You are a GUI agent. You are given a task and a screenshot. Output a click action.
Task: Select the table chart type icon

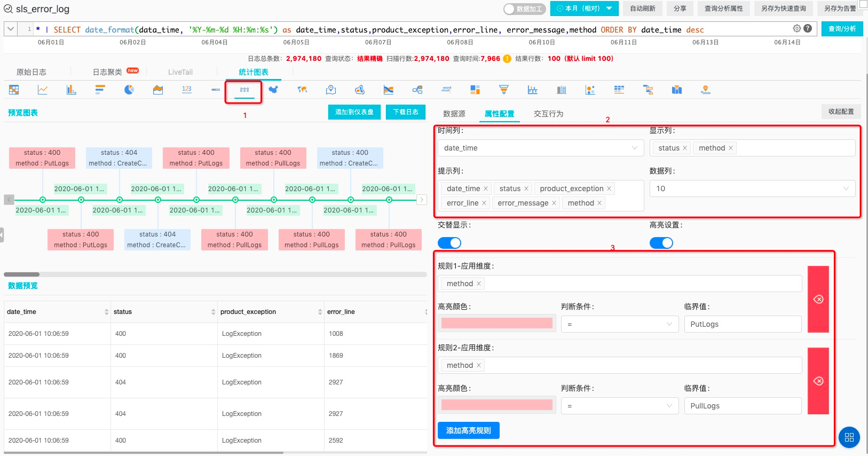click(14, 90)
